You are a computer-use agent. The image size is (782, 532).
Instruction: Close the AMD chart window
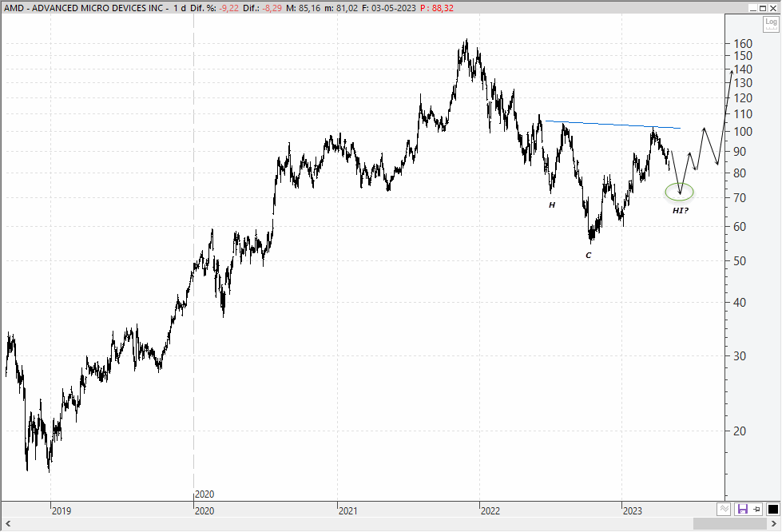[x=772, y=8]
